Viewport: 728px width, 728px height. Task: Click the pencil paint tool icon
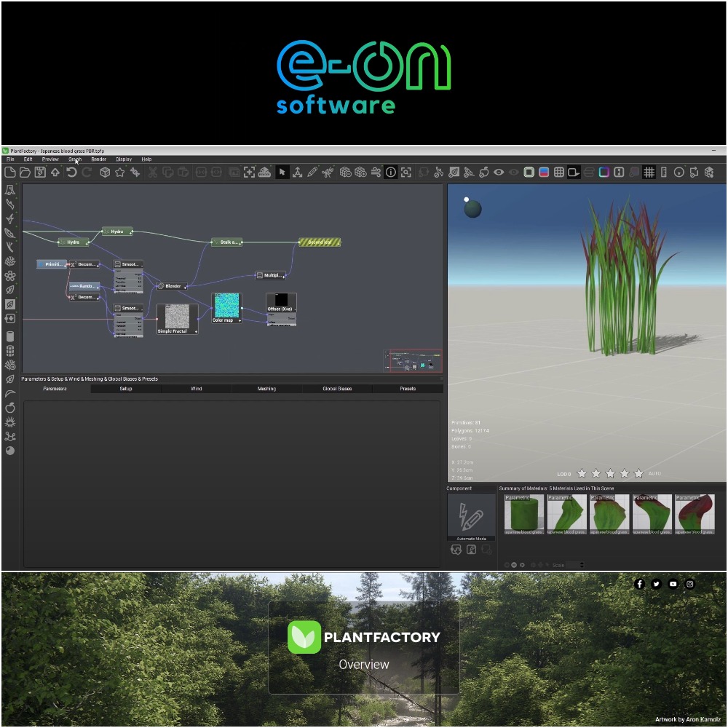pos(312,173)
